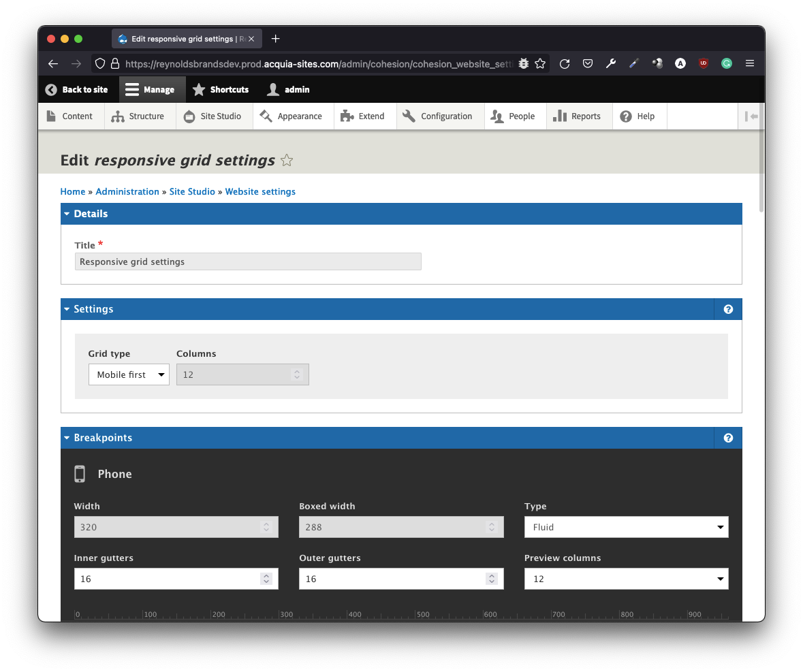Reload the page in the browser
This screenshot has height=672, width=803.
565,63
